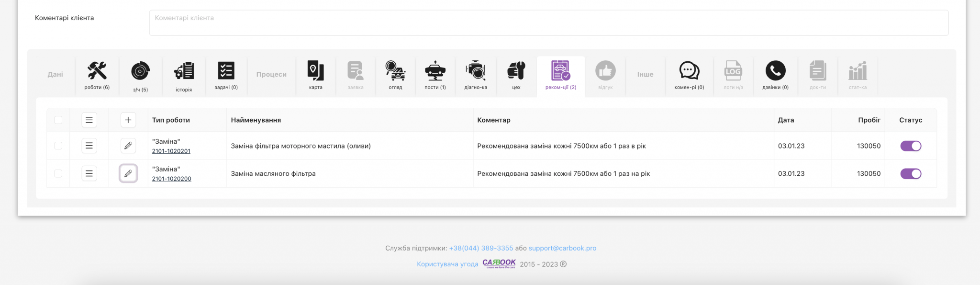Open the карта map tab icon
980x285 pixels.
(x=315, y=75)
